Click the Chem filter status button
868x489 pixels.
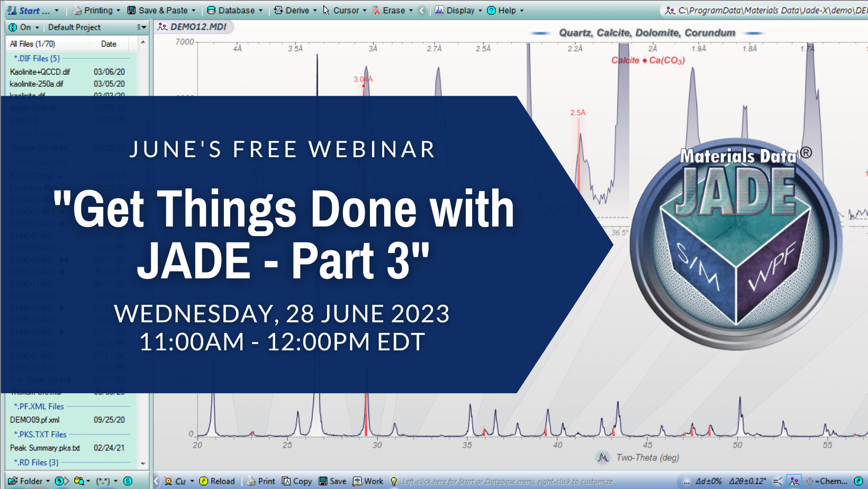pos(826,481)
